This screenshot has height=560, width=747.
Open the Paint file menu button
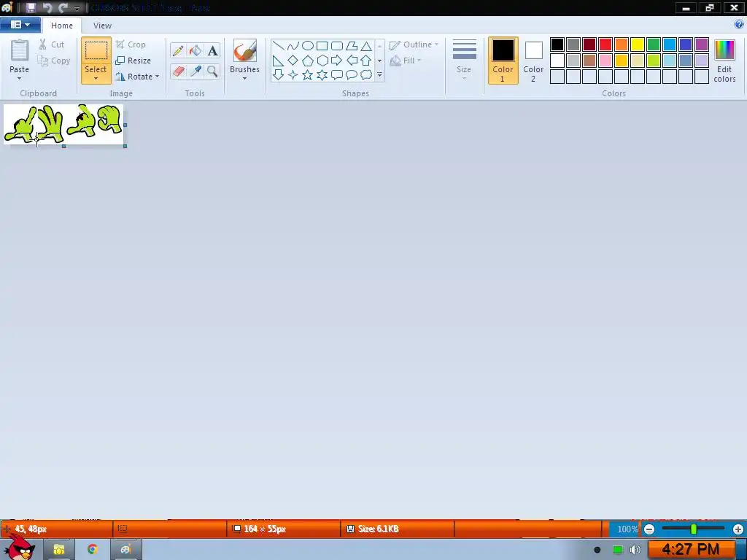(x=20, y=25)
